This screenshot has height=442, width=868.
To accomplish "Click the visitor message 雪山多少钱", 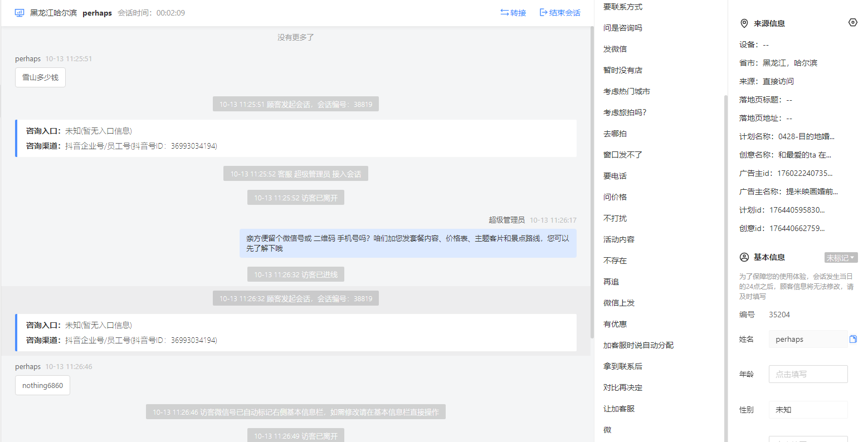I will pyautogui.click(x=40, y=77).
